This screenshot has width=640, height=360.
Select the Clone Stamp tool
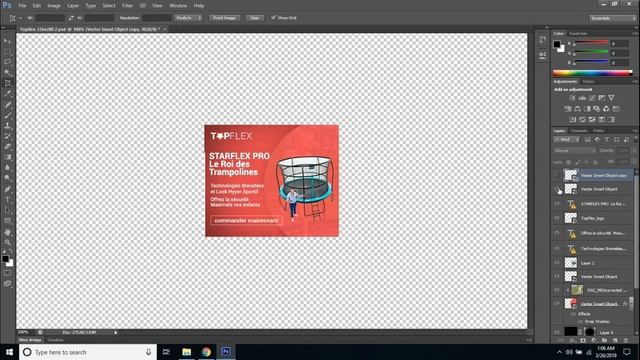tap(7, 126)
